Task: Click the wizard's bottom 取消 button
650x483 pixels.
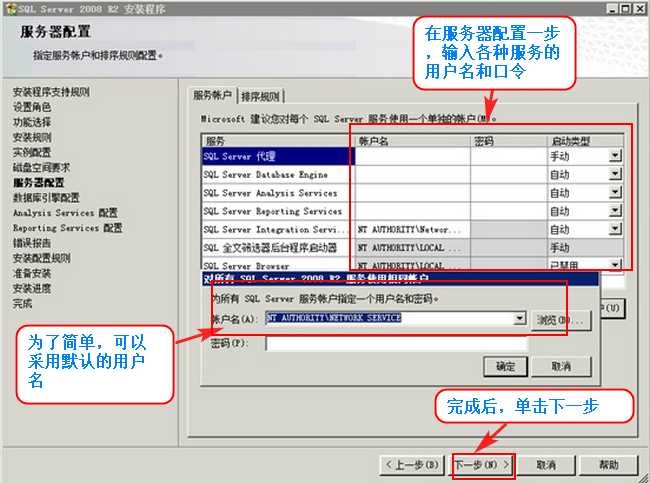Action: (x=546, y=465)
